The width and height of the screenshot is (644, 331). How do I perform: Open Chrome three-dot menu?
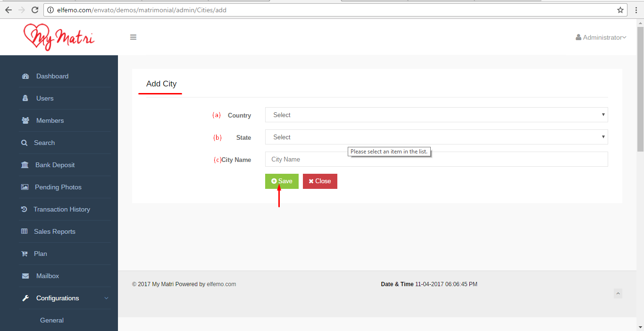[636, 9]
